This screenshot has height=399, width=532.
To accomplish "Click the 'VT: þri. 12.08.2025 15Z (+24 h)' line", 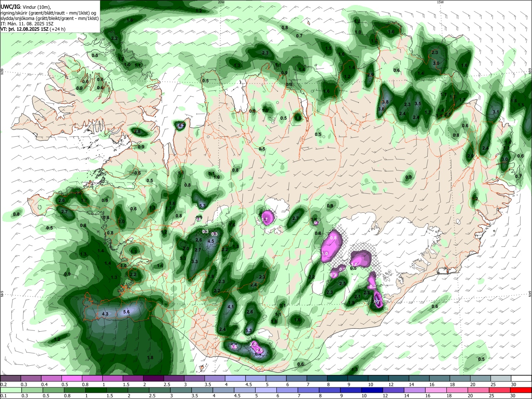I will [x=33, y=29].
